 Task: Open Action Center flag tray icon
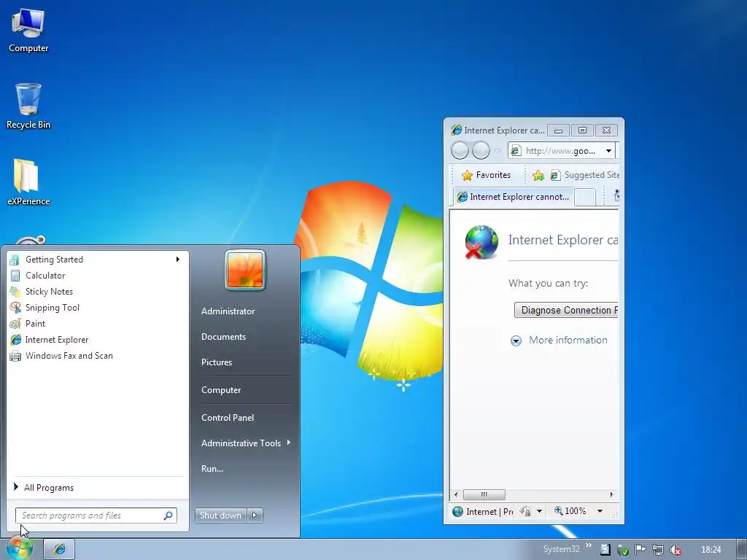[640, 550]
